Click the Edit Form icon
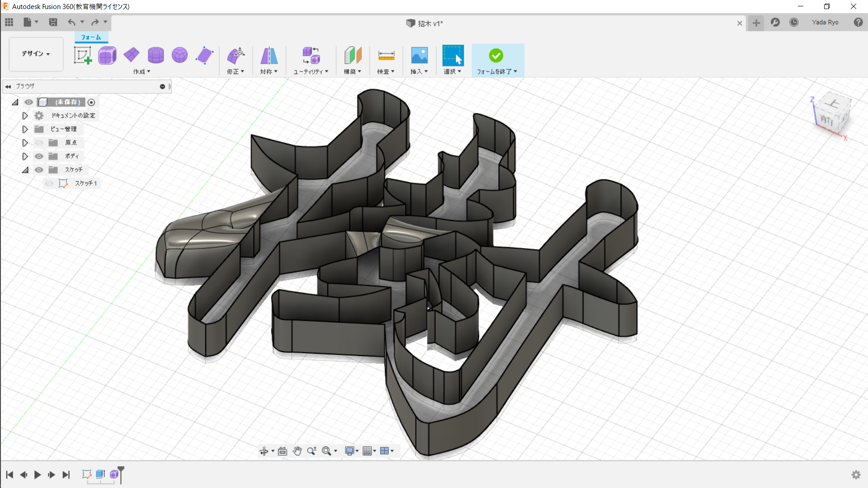This screenshot has width=868, height=488. click(x=236, y=56)
